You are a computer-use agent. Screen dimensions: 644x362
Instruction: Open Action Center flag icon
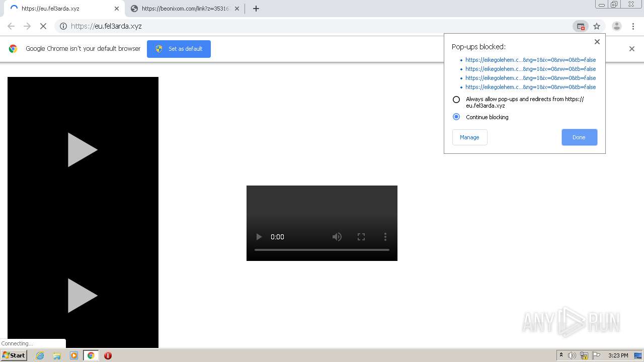pos(596,355)
